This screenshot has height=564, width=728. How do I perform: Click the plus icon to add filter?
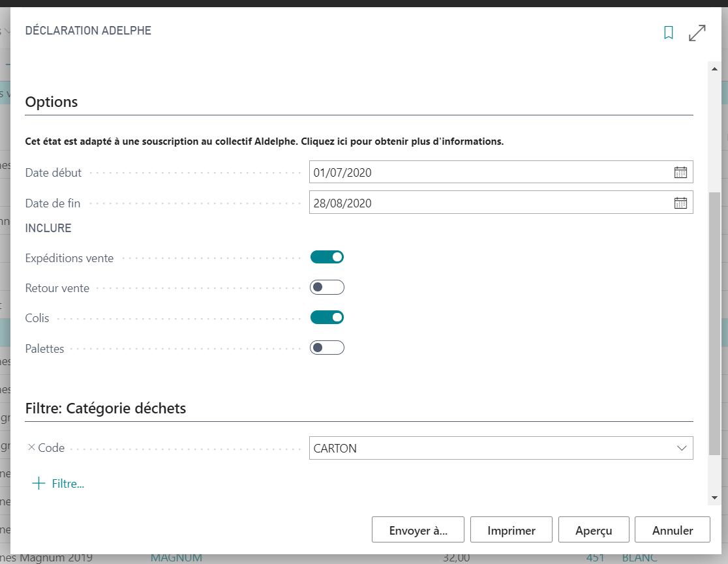[x=39, y=483]
